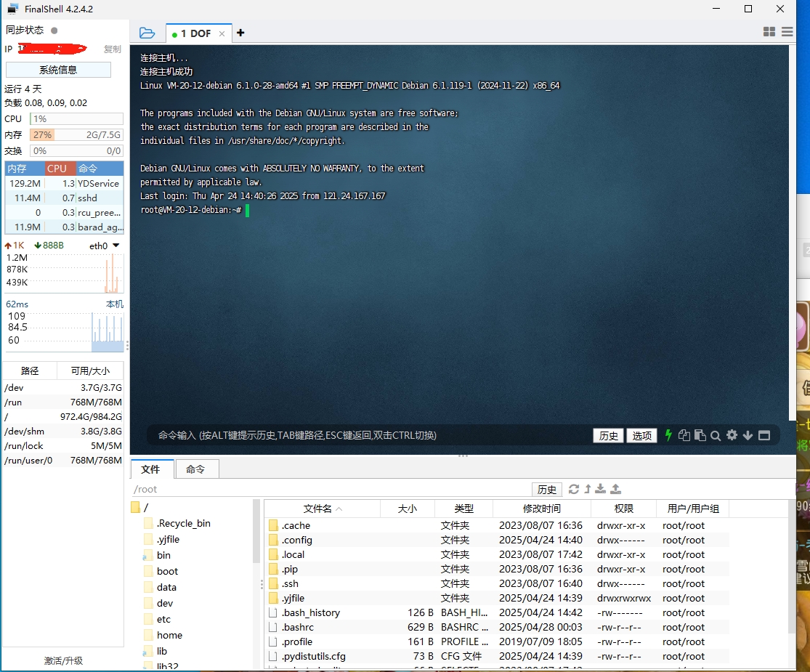This screenshot has height=672, width=810.
Task: Switch to the 命令 tab
Action: coord(197,469)
